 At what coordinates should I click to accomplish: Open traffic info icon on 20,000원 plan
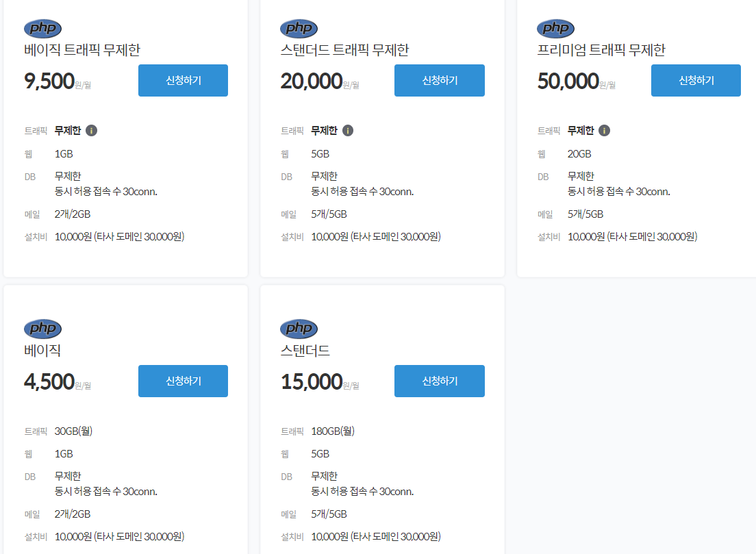point(348,130)
